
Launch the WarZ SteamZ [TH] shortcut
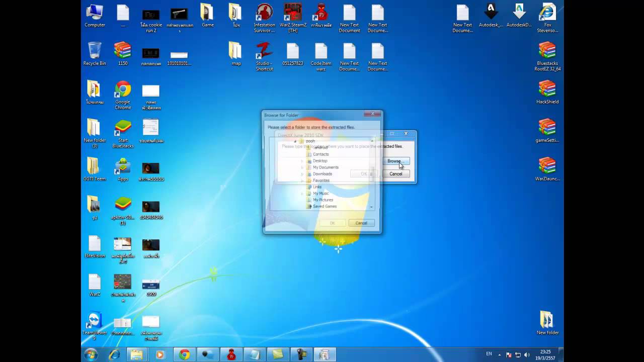tap(293, 19)
